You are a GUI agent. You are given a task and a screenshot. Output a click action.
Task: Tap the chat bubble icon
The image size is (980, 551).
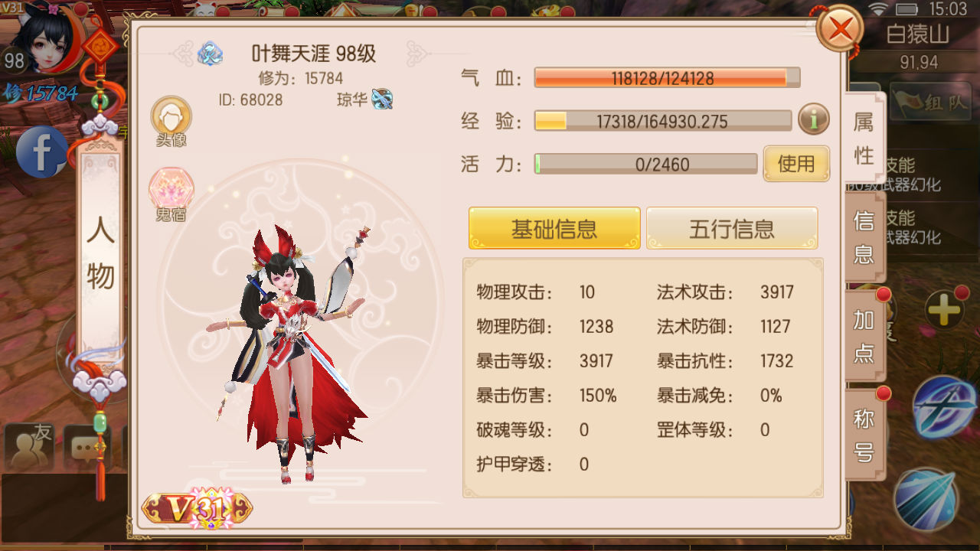[86, 448]
